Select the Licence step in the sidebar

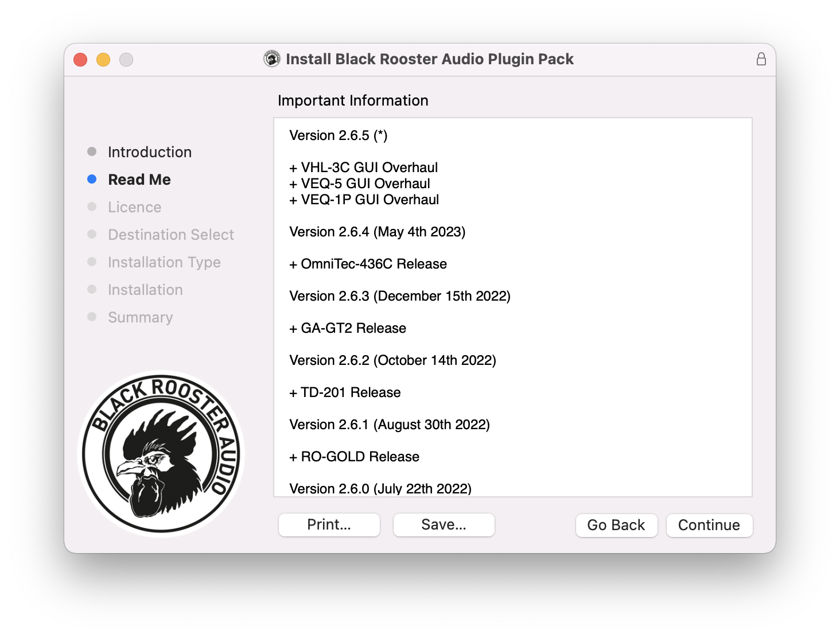click(125, 207)
